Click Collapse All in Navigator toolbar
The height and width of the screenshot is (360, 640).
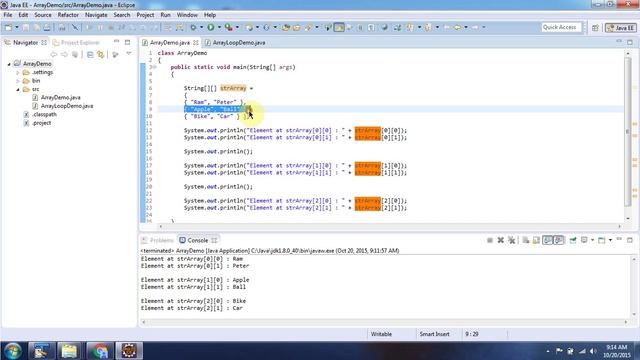click(x=90, y=54)
